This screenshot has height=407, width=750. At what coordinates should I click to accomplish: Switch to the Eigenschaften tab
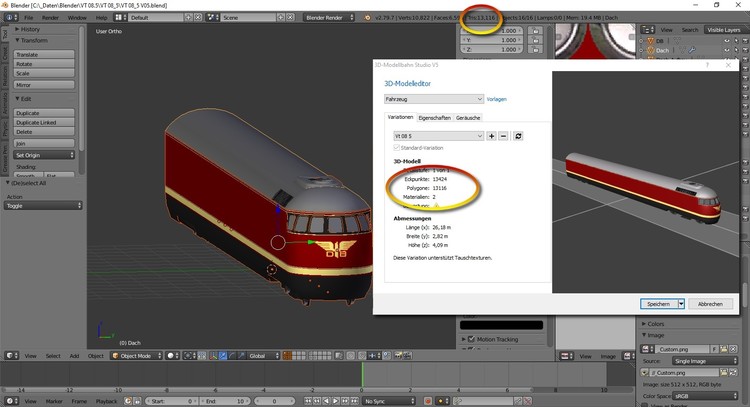point(435,118)
